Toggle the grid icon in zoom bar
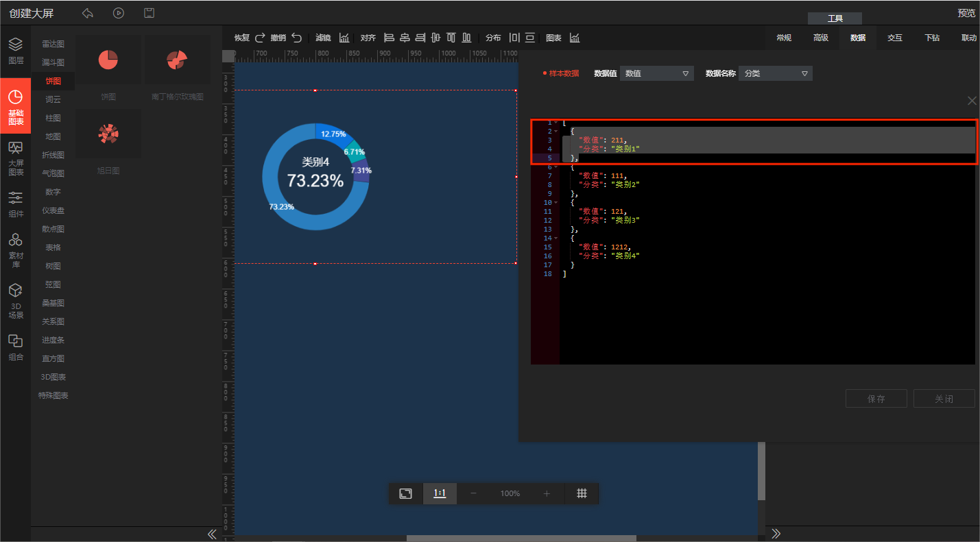Screen dimensions: 980x542 (x=582, y=493)
